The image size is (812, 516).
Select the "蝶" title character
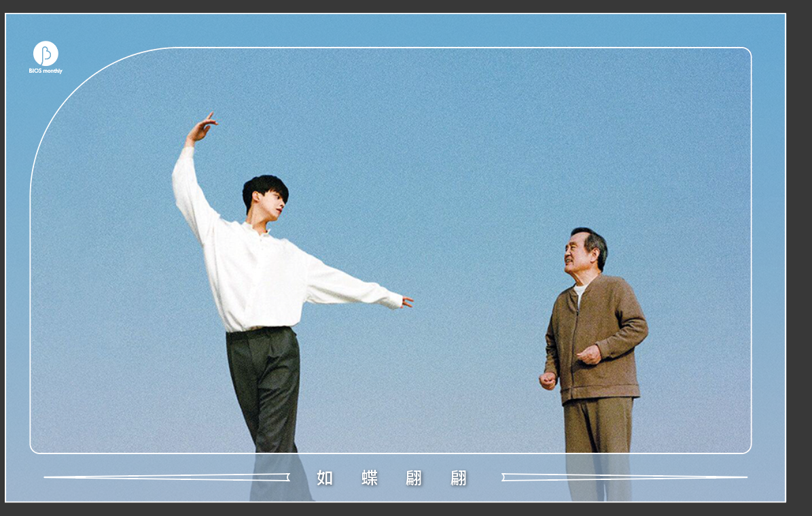[x=369, y=478]
